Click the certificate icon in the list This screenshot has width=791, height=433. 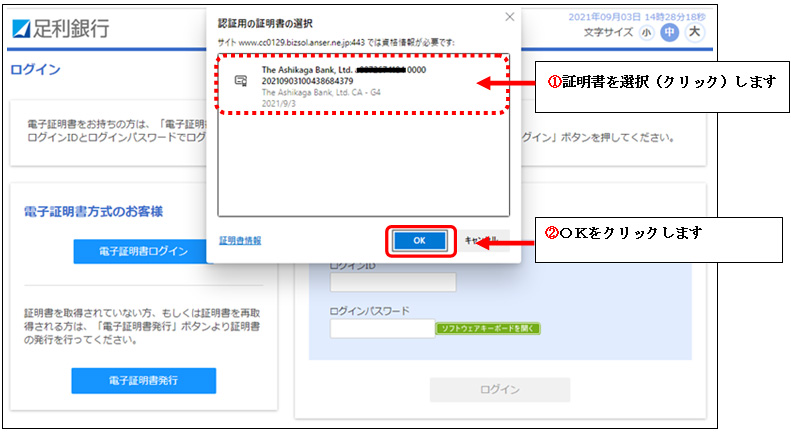(x=241, y=81)
